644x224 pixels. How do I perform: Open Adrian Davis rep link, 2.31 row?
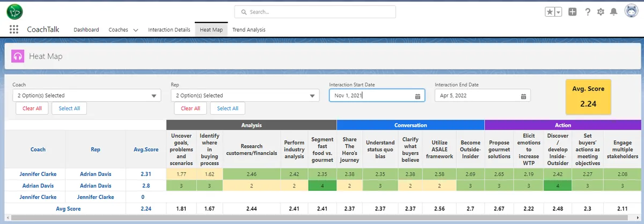[x=96, y=174]
